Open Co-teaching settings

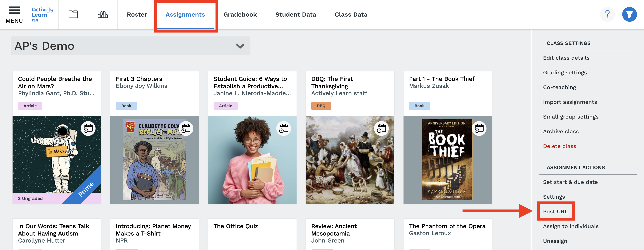click(x=559, y=87)
